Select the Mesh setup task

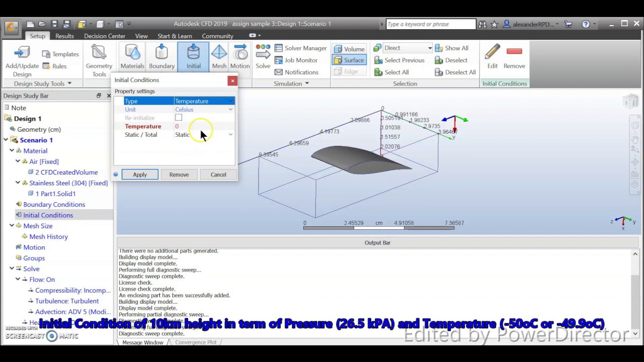(x=219, y=56)
